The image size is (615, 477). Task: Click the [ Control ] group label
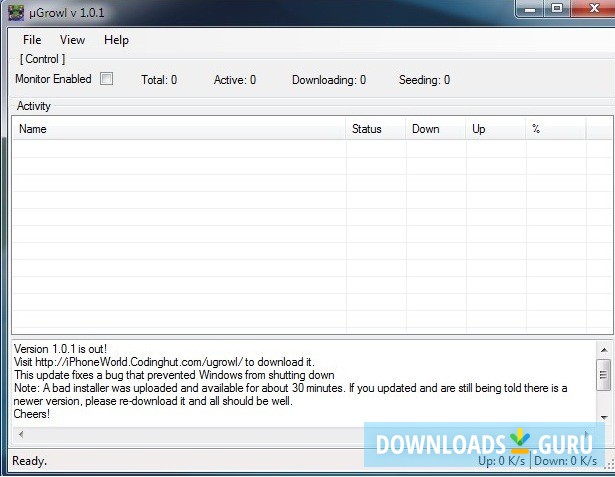pyautogui.click(x=42, y=59)
